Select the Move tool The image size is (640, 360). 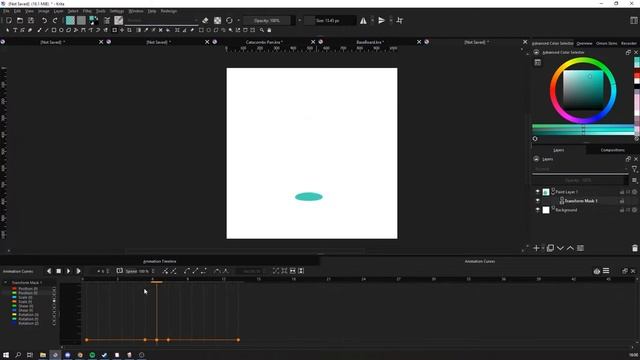point(122,30)
